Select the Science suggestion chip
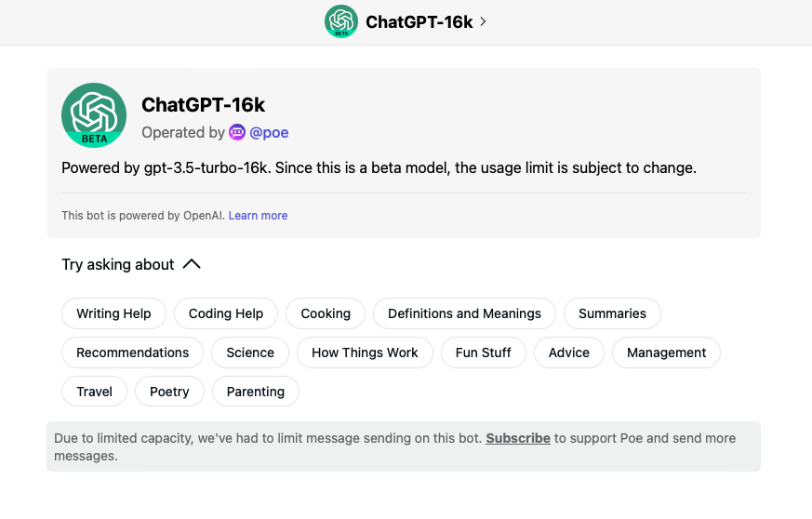This screenshot has width=812, height=519. click(x=250, y=353)
